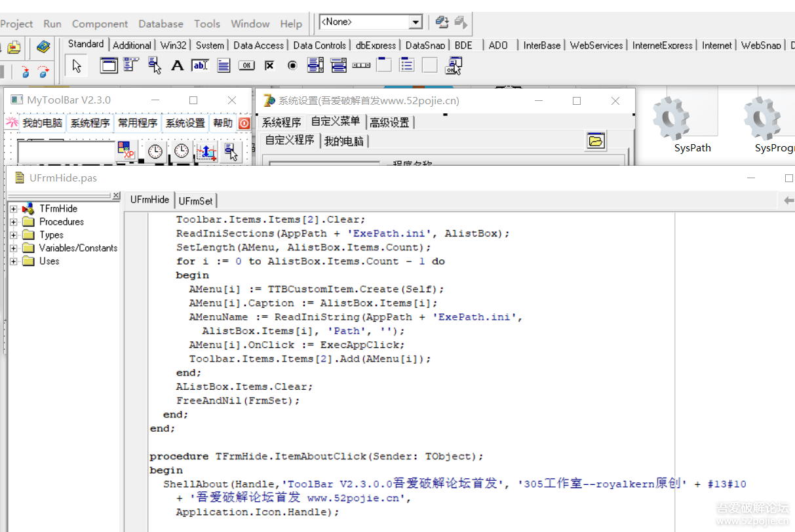The image size is (795, 532).
Task: Click the 帮助 button on MyToolBar
Action: 222,123
